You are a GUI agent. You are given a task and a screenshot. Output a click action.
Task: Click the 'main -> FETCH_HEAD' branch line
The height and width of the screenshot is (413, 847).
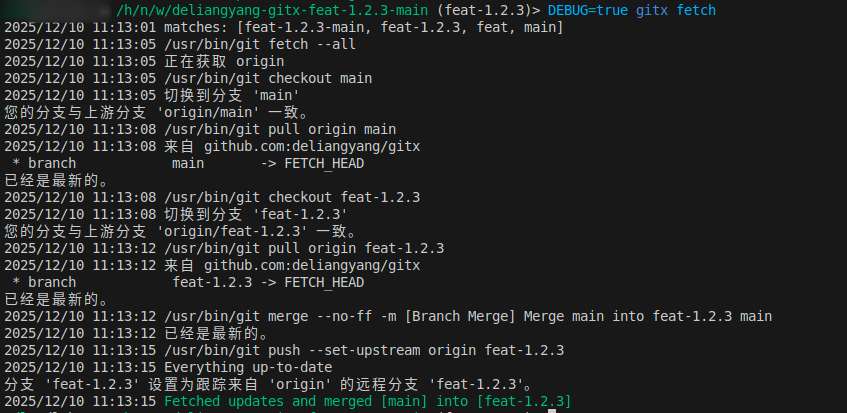(x=267, y=163)
